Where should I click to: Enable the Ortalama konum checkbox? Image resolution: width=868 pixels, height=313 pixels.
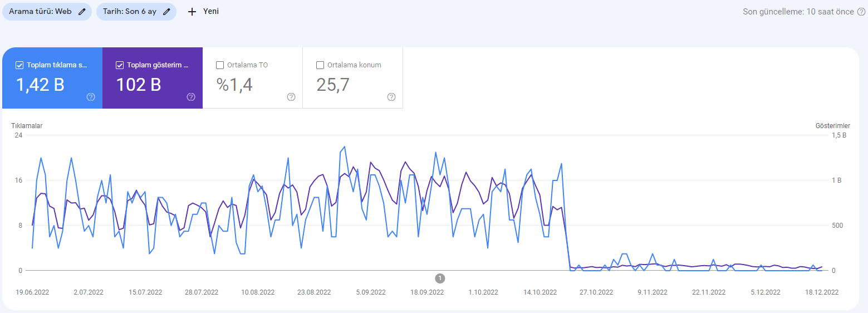pyautogui.click(x=320, y=65)
